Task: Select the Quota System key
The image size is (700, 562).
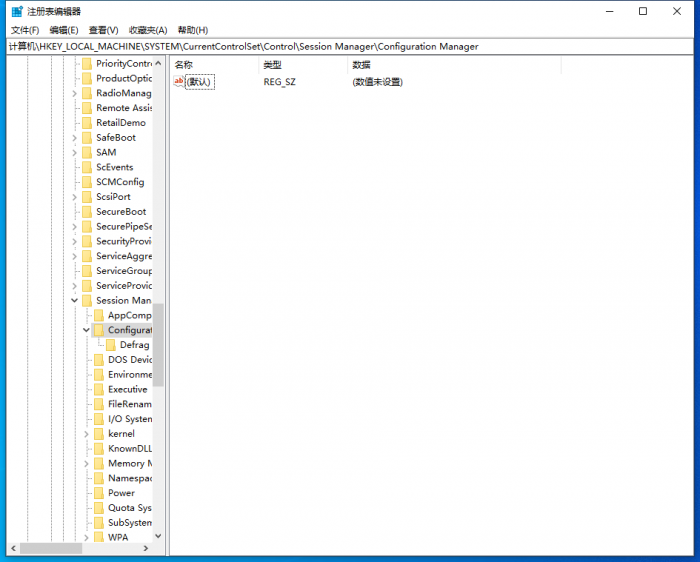Action: pyautogui.click(x=129, y=508)
